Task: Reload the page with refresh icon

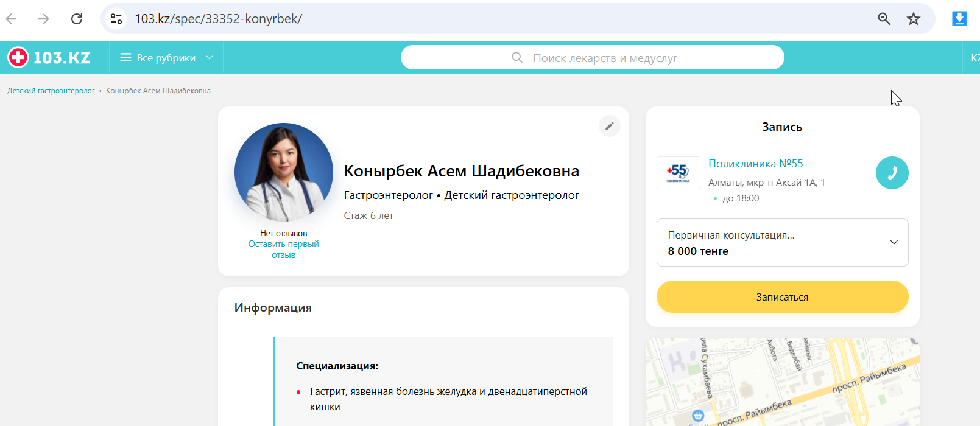Action: tap(77, 19)
